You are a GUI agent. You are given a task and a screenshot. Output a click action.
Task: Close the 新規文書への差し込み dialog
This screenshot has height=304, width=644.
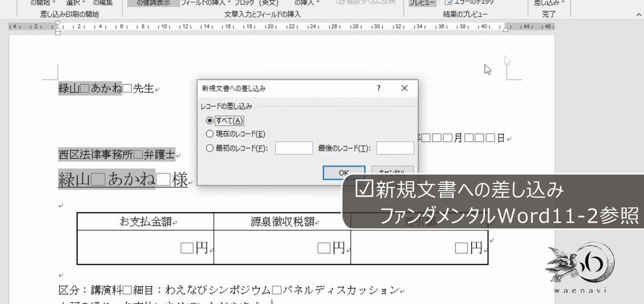(404, 88)
